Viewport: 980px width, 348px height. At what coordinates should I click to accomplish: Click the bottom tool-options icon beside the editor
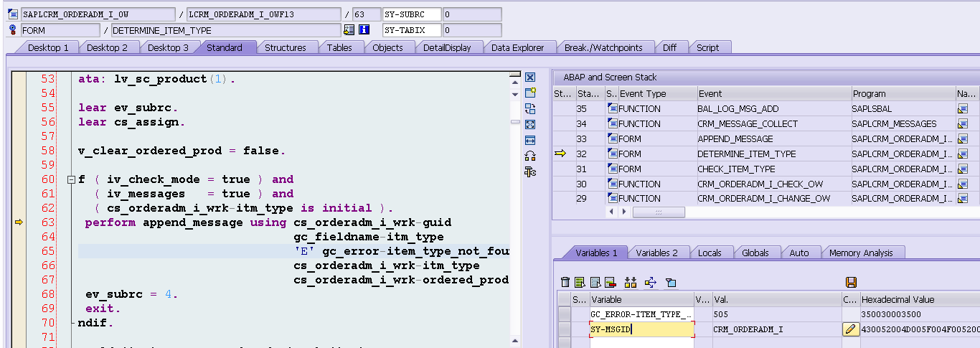point(530,171)
